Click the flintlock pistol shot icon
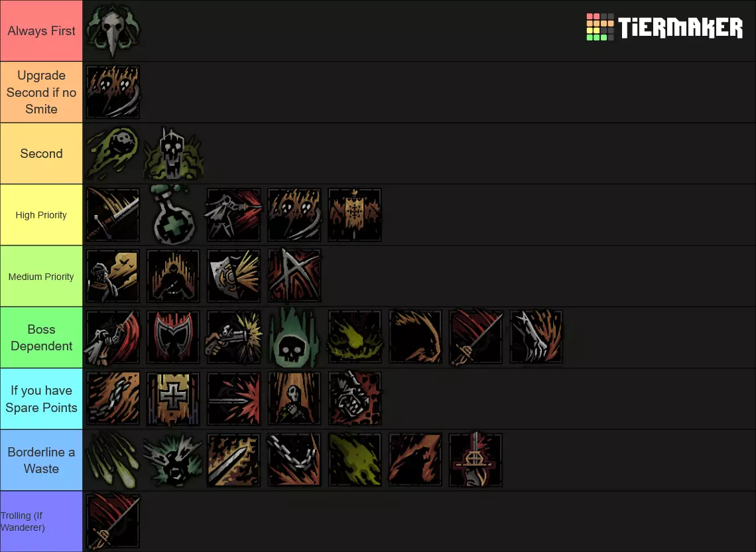 [234, 337]
